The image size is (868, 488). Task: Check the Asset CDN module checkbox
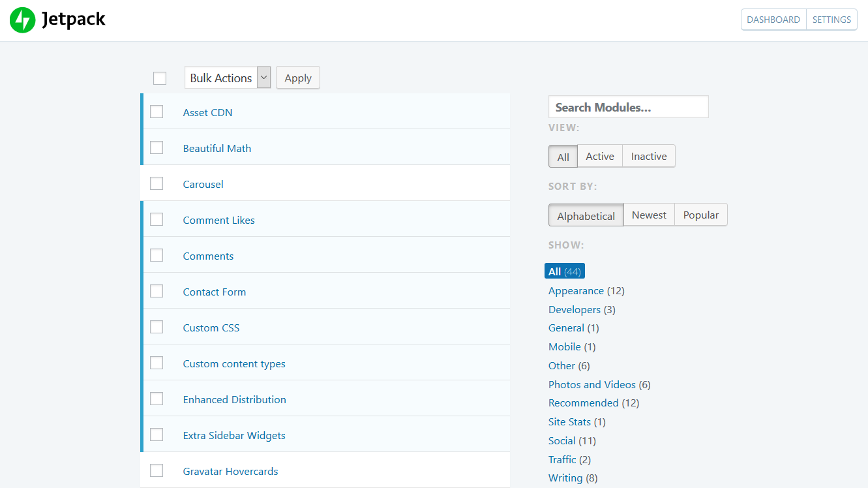point(157,112)
